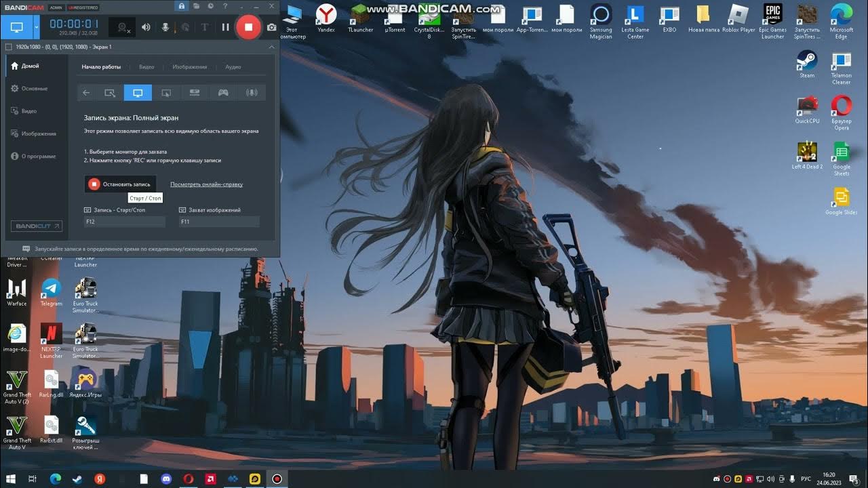The height and width of the screenshot is (488, 868).
Task: Open the Новая папка folder
Action: 703,18
